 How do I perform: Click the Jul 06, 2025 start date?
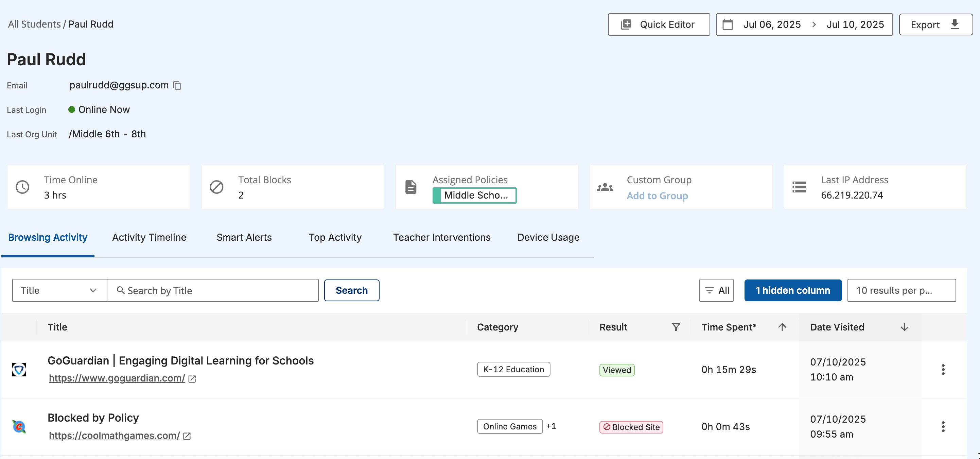pyautogui.click(x=772, y=24)
